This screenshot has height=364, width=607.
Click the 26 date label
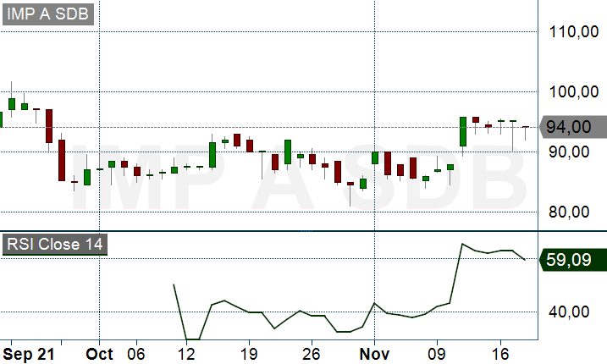tap(312, 354)
